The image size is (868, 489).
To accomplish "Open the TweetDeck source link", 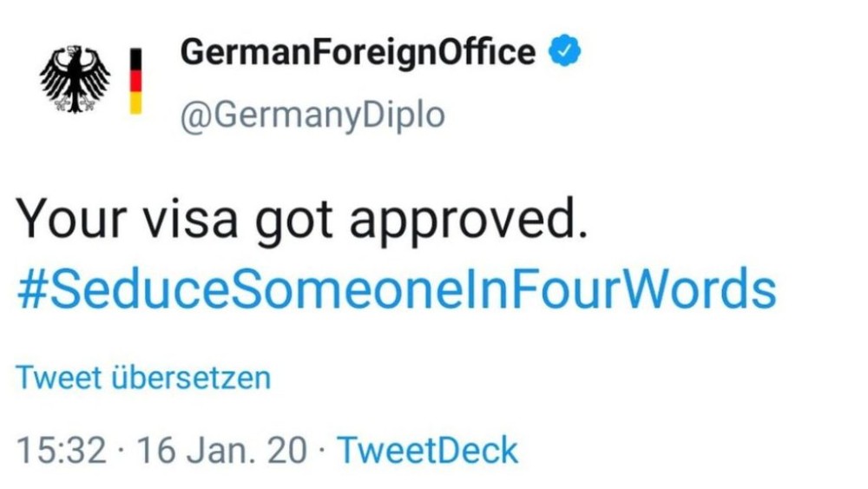I will tap(428, 450).
